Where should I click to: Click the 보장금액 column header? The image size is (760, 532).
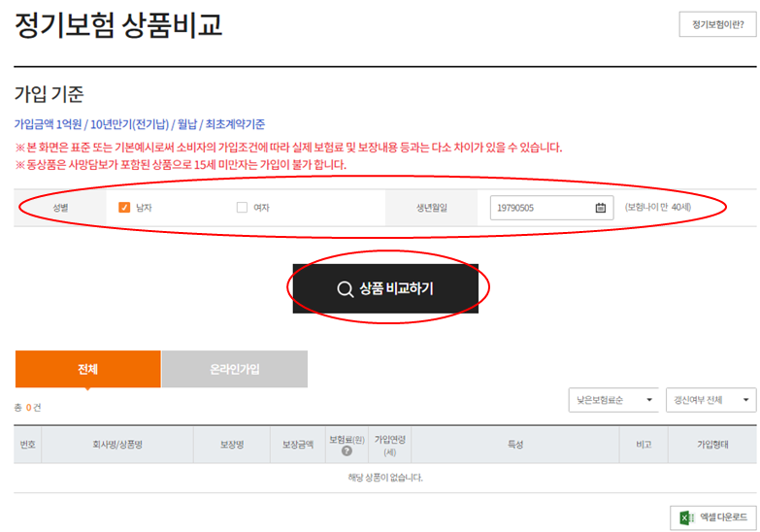298,445
